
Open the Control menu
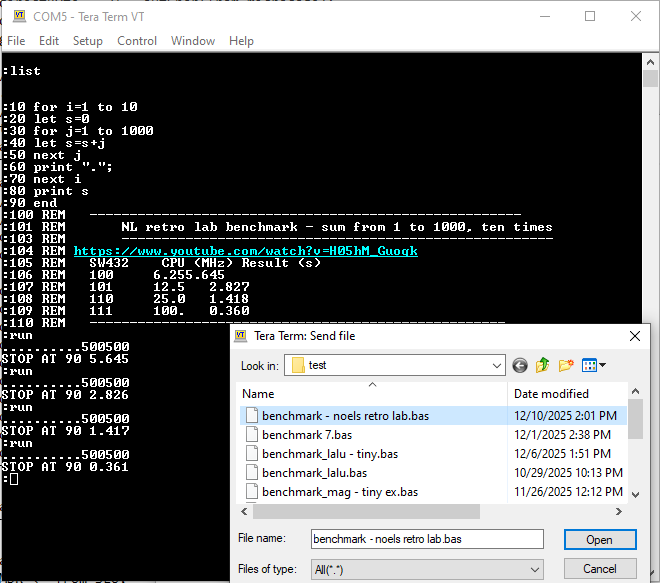tap(137, 41)
